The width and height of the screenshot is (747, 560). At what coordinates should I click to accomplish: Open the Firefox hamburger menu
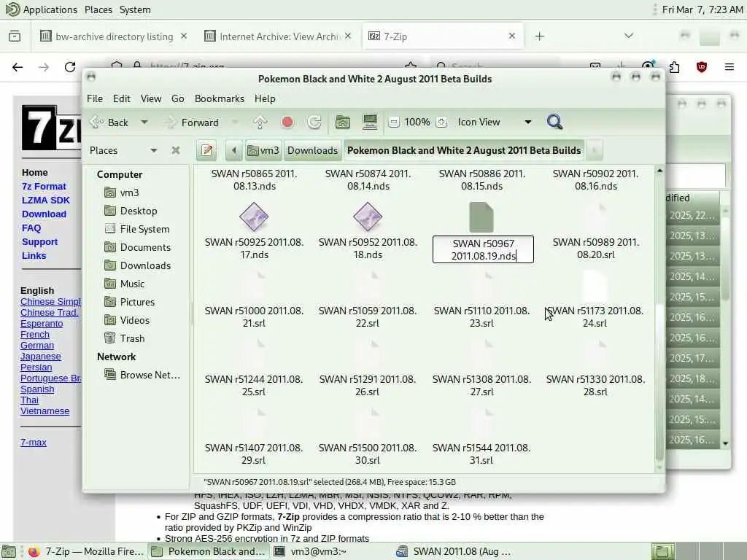[729, 67]
